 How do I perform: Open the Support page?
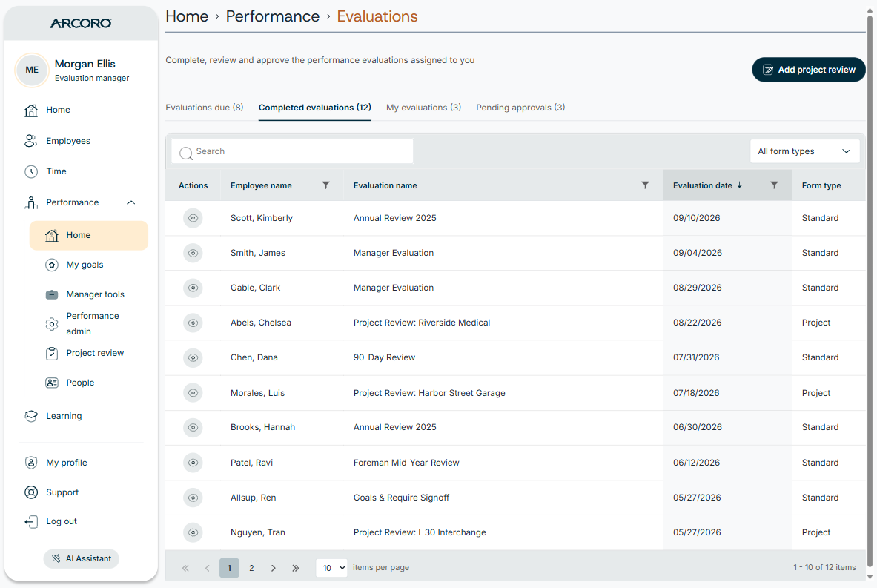point(52,492)
